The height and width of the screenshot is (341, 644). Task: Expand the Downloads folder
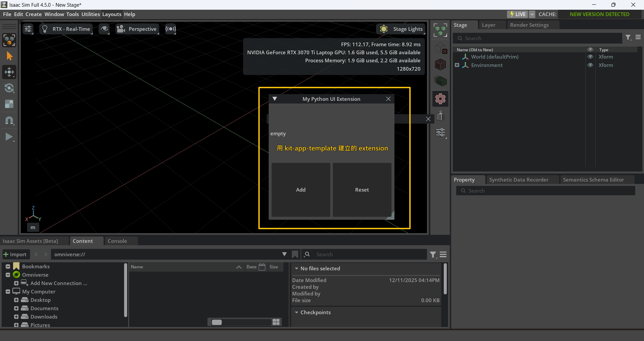pos(16,317)
